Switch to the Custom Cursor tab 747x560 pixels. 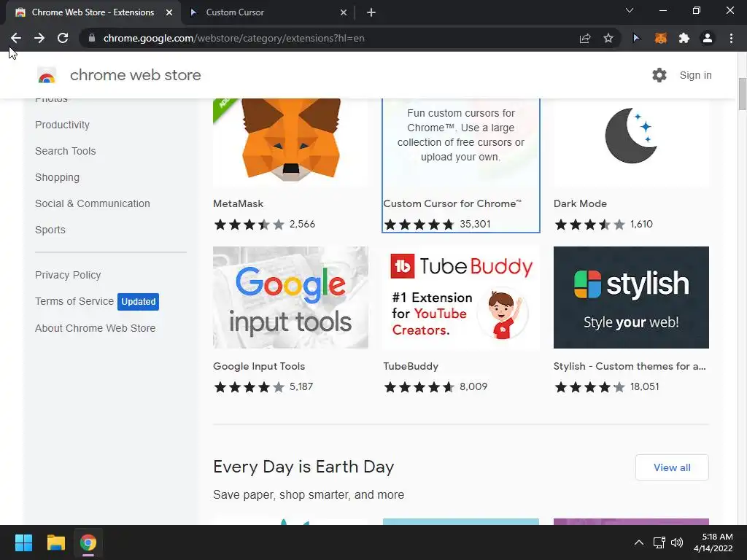point(268,12)
